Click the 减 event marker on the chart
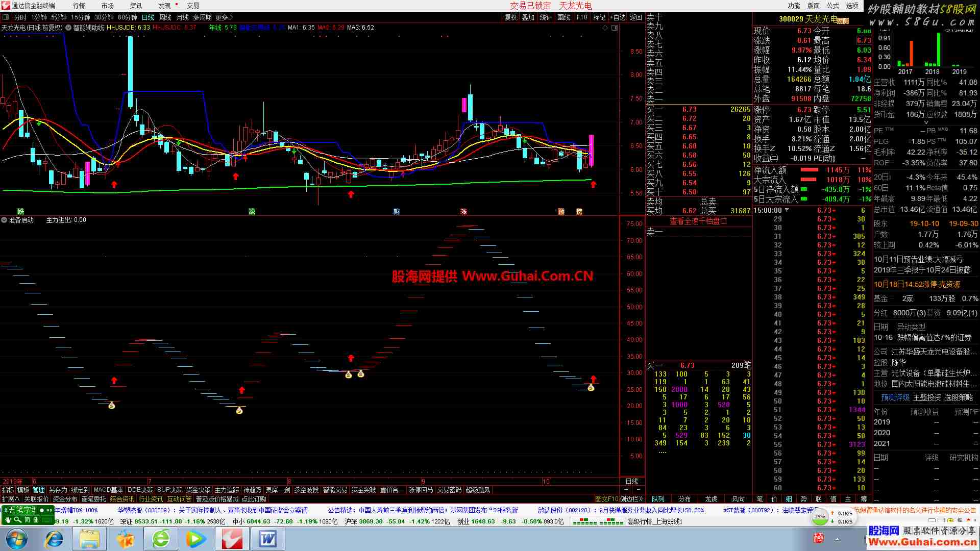The height and width of the screenshot is (551, 980). pyautogui.click(x=252, y=212)
